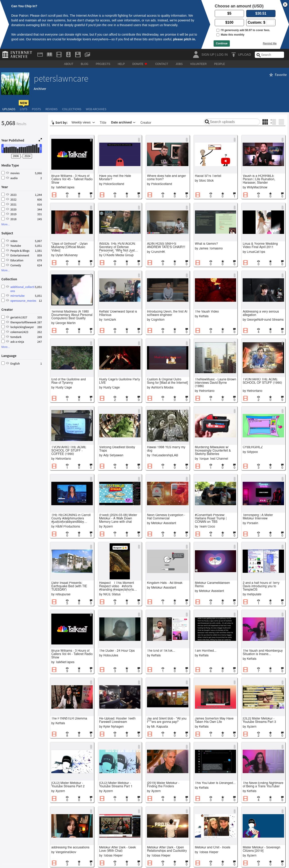
Task: Choose the $100 donation amount
Action: 229,23
